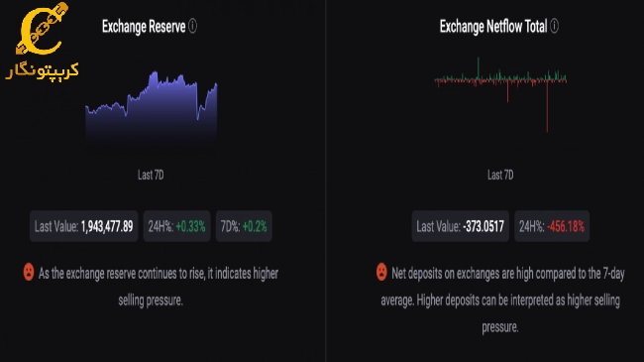The width and height of the screenshot is (644, 362).
Task: Click Last 7D label under reserve chart
Action: [x=151, y=176]
